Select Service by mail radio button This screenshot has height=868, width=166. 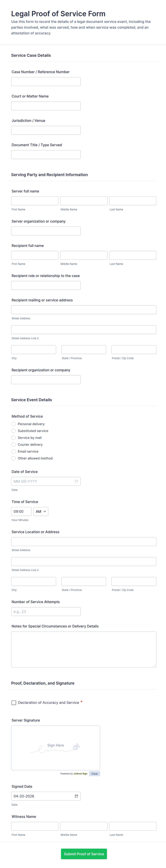[x=13, y=438]
